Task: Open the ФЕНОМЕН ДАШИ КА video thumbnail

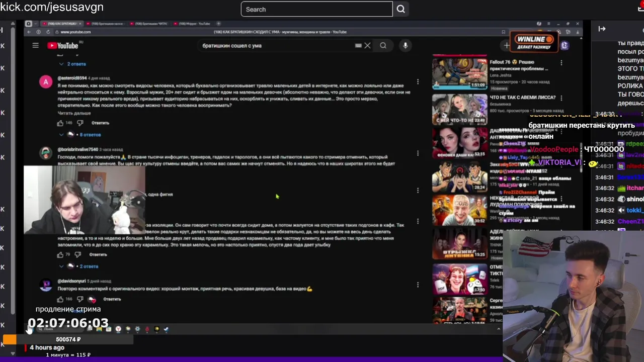Action: point(460,142)
